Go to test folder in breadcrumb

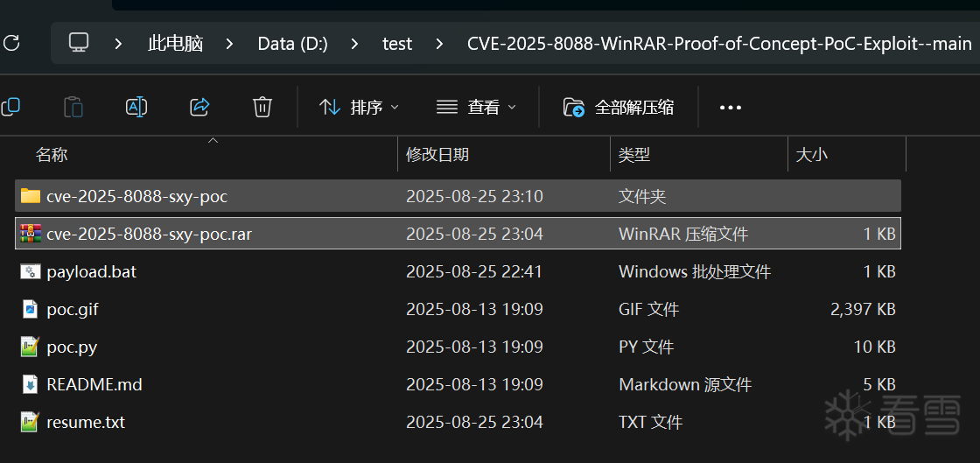[x=397, y=44]
